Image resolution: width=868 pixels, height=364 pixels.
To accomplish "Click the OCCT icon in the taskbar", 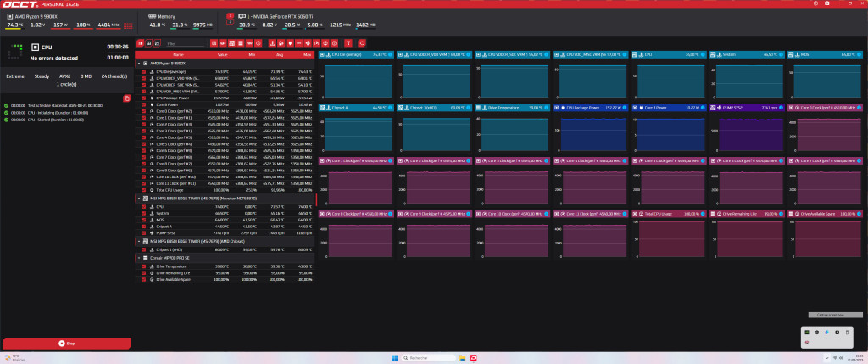I will (x=473, y=358).
